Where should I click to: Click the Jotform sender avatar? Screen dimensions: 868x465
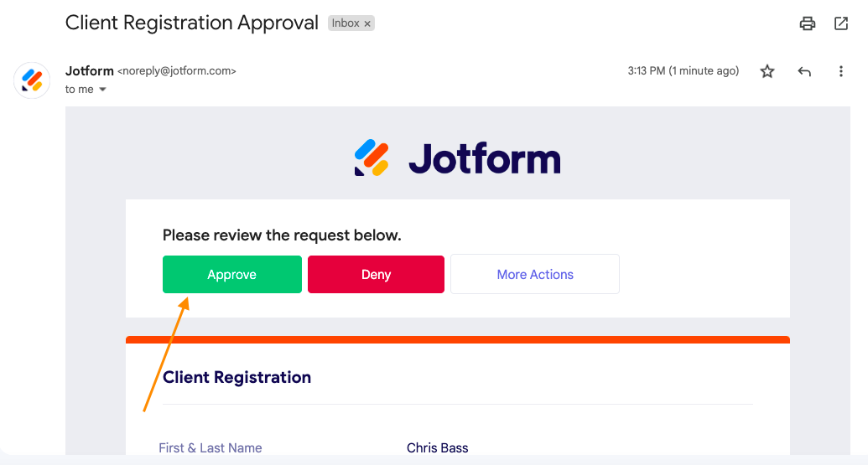[32, 80]
